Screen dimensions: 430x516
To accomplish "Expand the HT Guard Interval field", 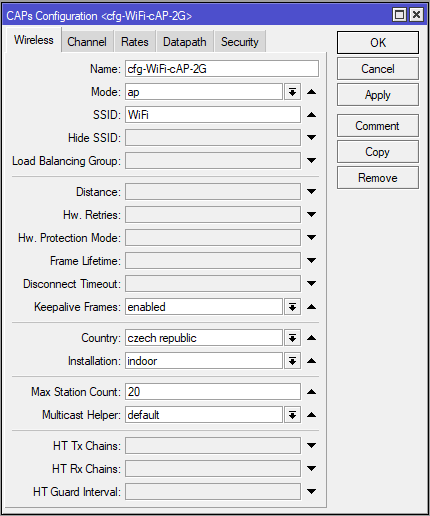I will pos(311,491).
